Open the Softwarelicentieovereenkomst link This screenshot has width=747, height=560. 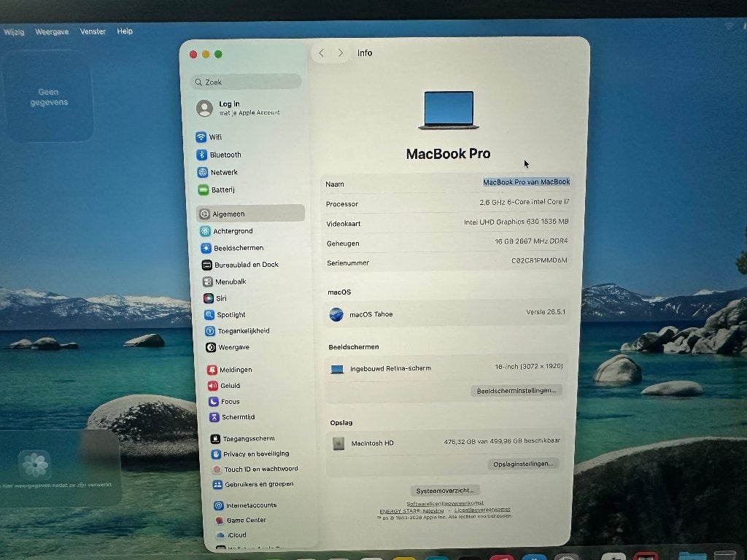point(445,503)
